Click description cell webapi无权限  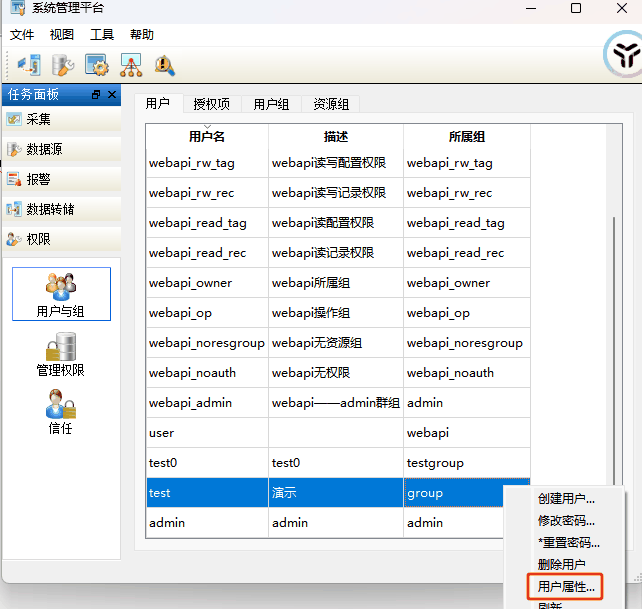coord(336,373)
